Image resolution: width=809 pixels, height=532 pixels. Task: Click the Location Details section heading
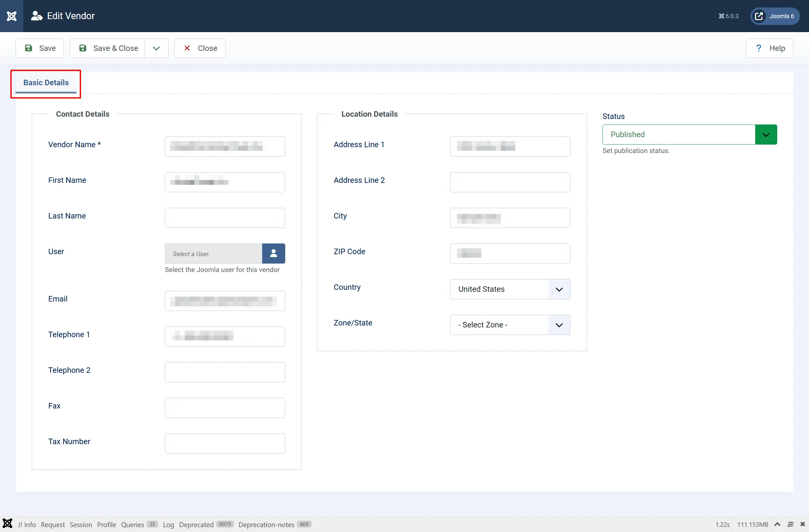(x=369, y=114)
